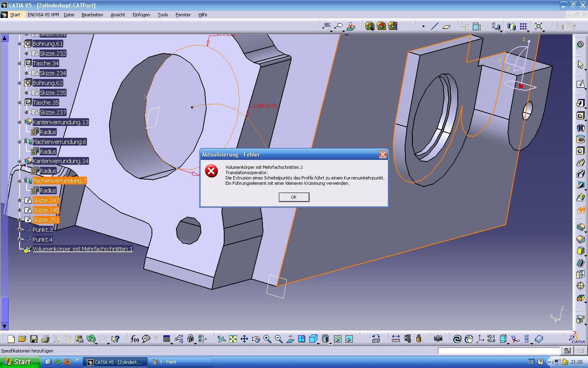The width and height of the screenshot is (588, 368).
Task: Open the Ansicht menu
Action: pyautogui.click(x=118, y=15)
